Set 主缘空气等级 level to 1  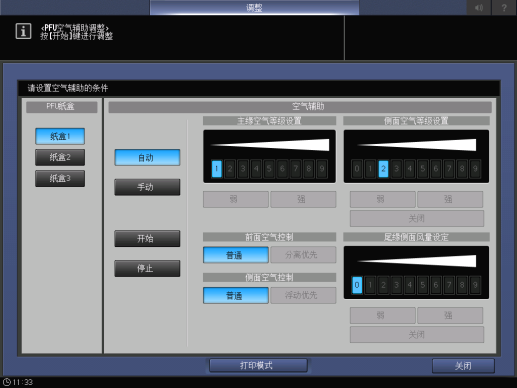pyautogui.click(x=217, y=169)
